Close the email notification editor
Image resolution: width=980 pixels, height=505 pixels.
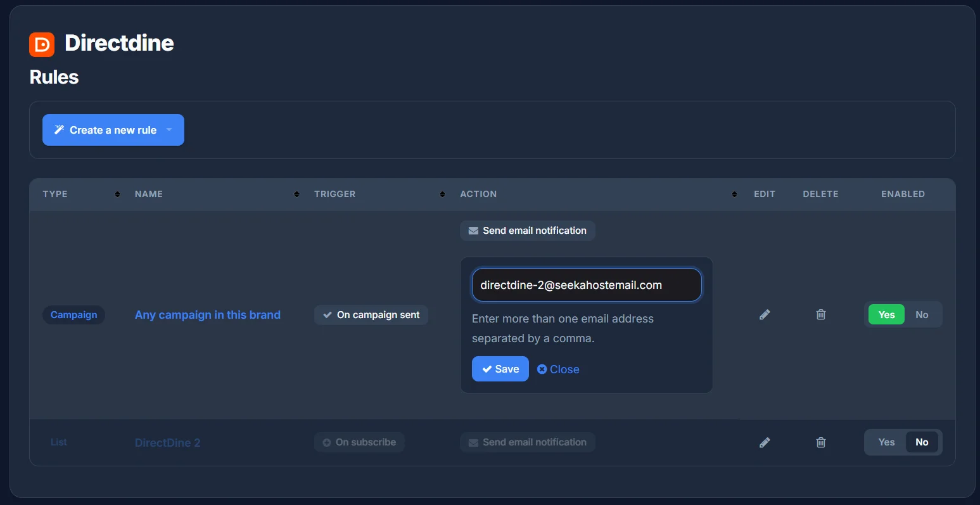pyautogui.click(x=558, y=369)
